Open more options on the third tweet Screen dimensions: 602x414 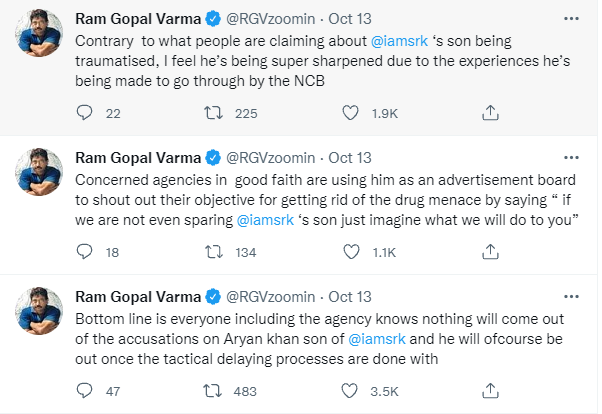click(x=570, y=297)
